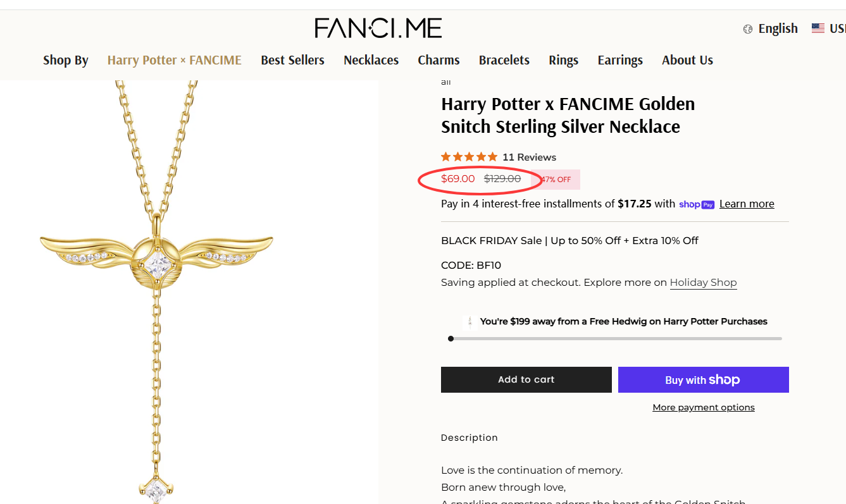Go to the Necklaces category
Image resolution: width=846 pixels, height=504 pixels.
(371, 60)
